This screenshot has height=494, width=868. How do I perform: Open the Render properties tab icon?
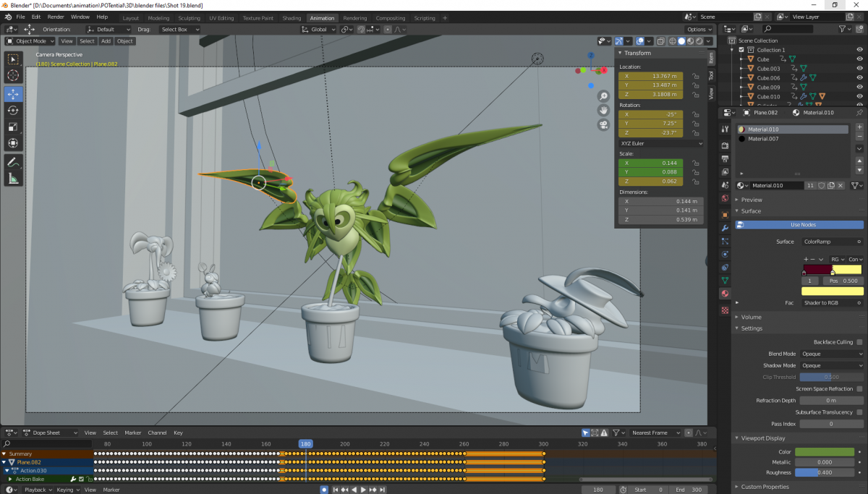tap(725, 145)
